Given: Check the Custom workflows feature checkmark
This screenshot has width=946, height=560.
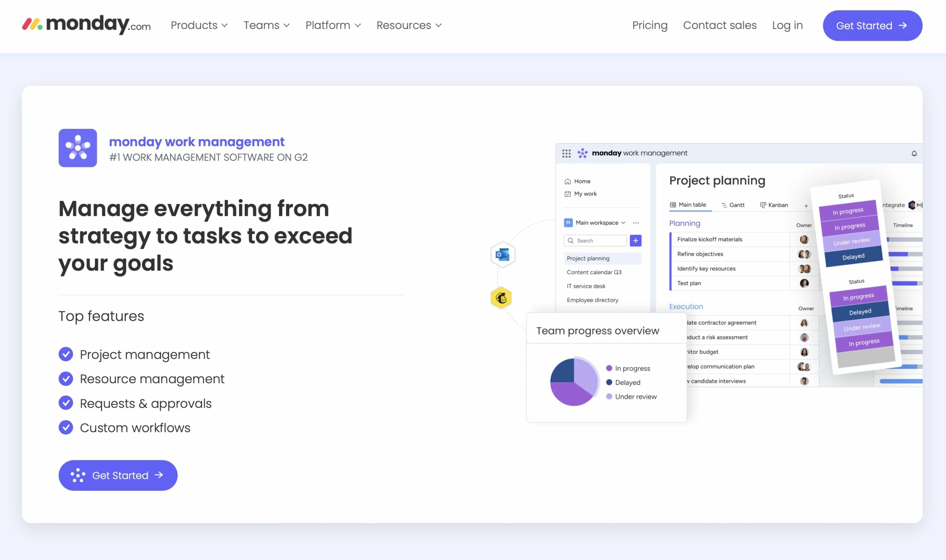Looking at the screenshot, I should [x=66, y=427].
